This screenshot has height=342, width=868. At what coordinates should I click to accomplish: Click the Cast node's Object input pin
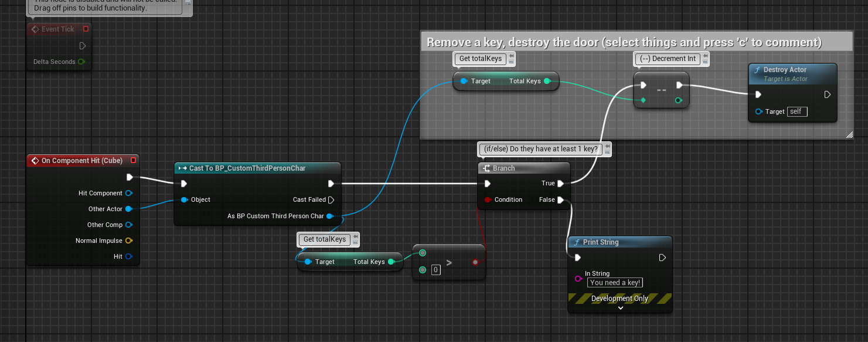point(185,199)
